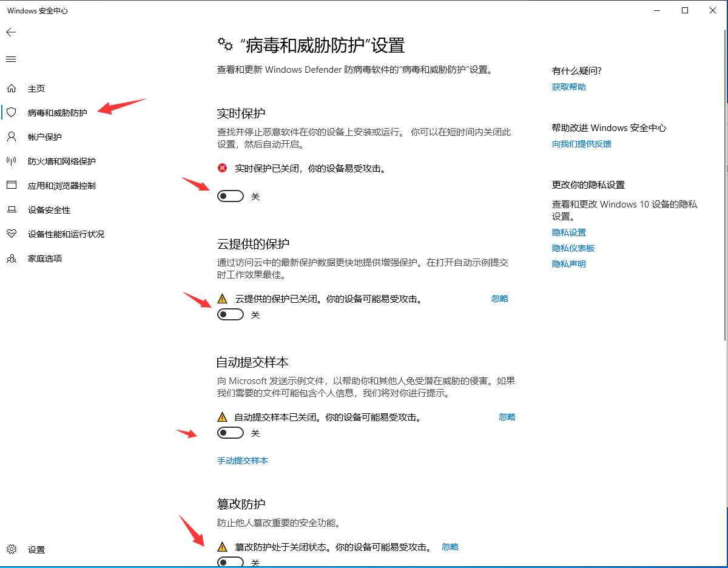Image resolution: width=728 pixels, height=568 pixels.
Task: Select 病毒和威胁防护 in the sidebar
Action: click(58, 113)
